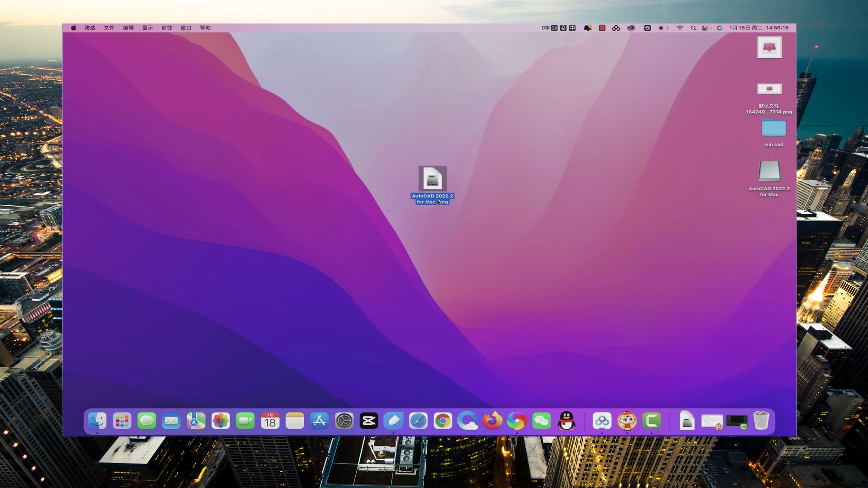Launch the Photos app
868x488 pixels.
[221, 421]
